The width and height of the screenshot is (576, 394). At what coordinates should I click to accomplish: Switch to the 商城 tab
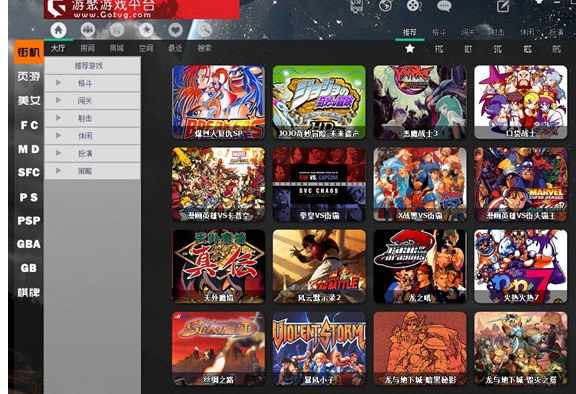pos(117,48)
